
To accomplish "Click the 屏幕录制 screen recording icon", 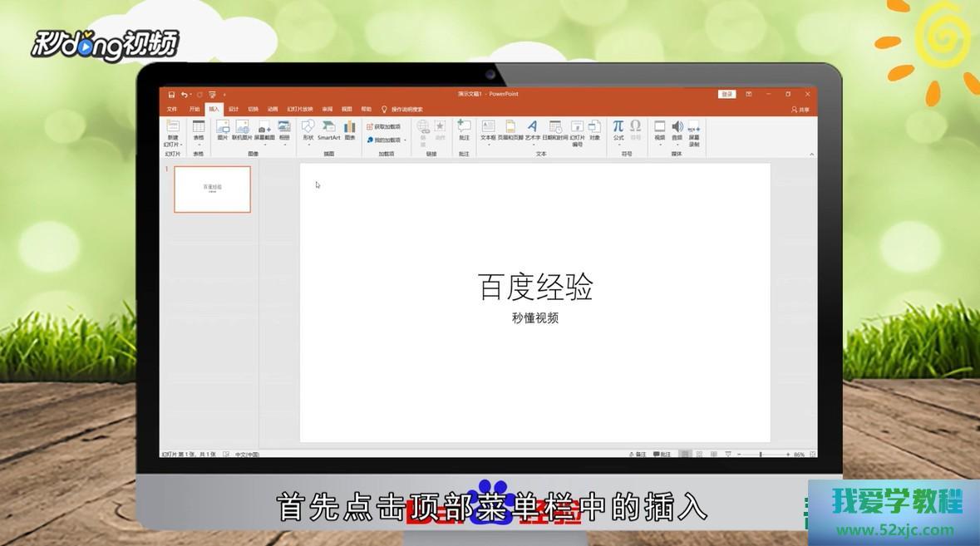I will coord(693,128).
